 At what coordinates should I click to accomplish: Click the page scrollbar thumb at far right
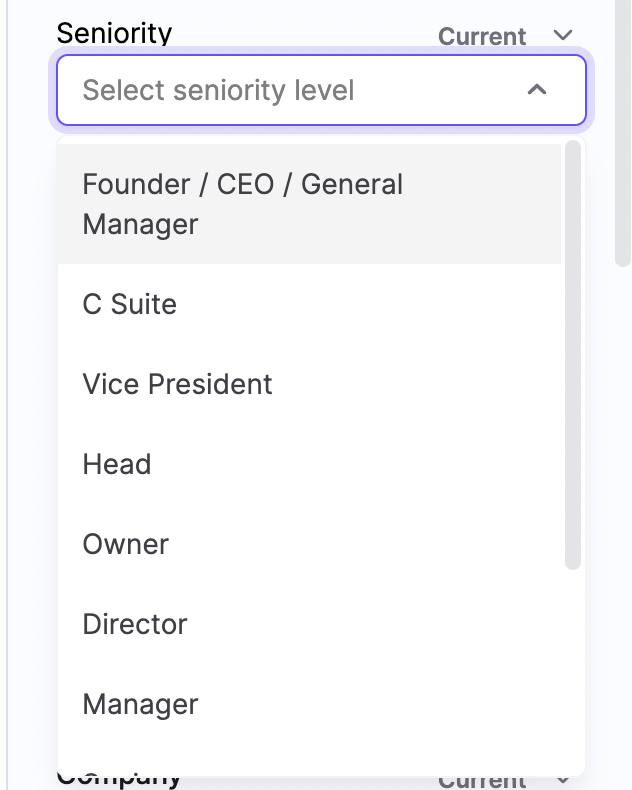[622, 130]
